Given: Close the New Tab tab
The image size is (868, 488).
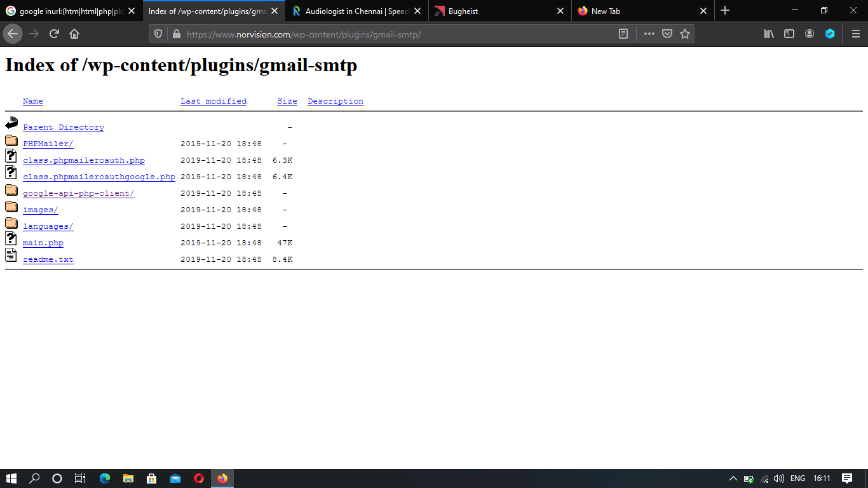Looking at the screenshot, I should pos(703,11).
